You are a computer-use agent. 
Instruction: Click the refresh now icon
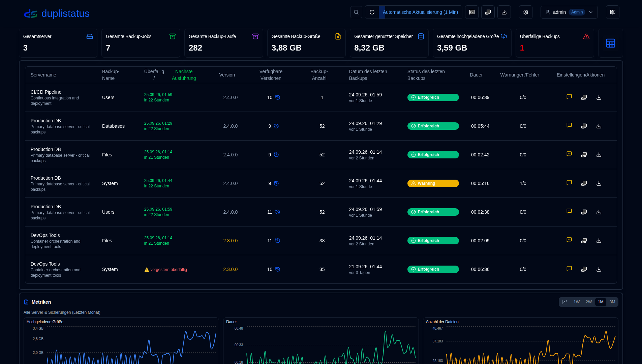372,12
